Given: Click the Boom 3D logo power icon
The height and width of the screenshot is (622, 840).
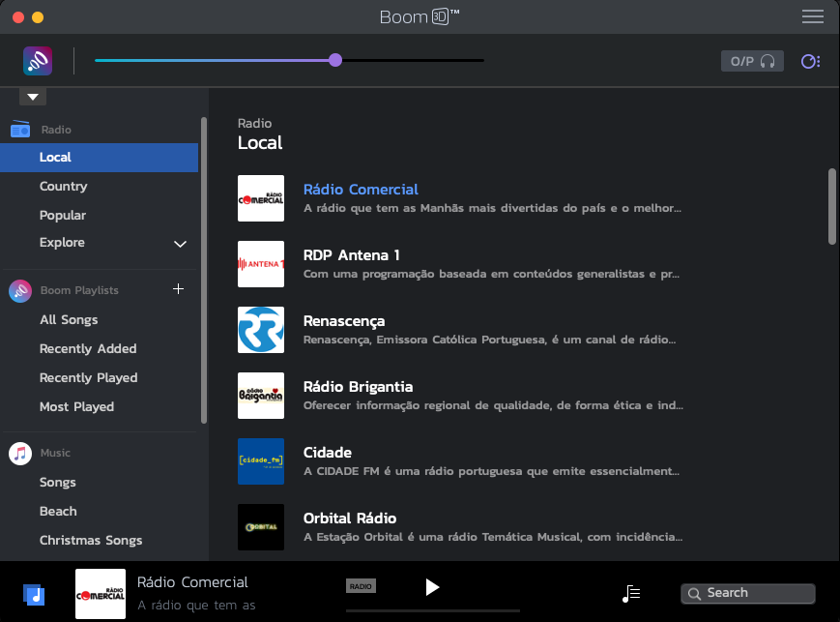Looking at the screenshot, I should click(38, 61).
